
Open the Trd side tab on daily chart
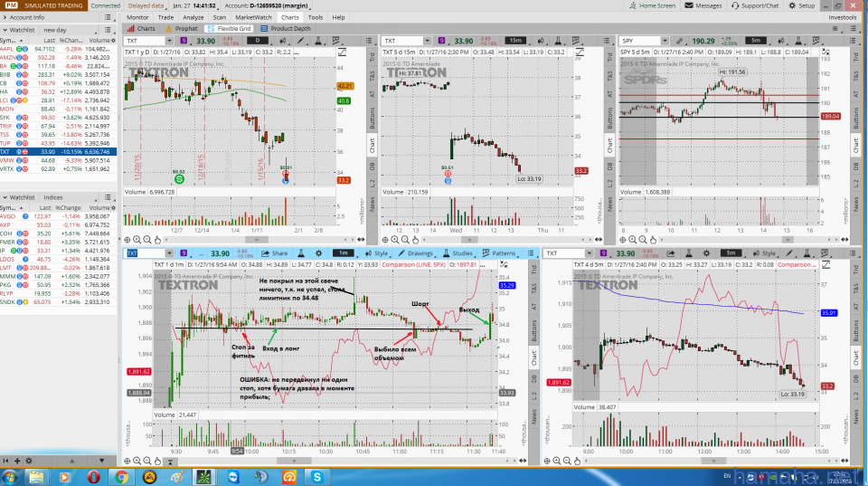pos(372,57)
